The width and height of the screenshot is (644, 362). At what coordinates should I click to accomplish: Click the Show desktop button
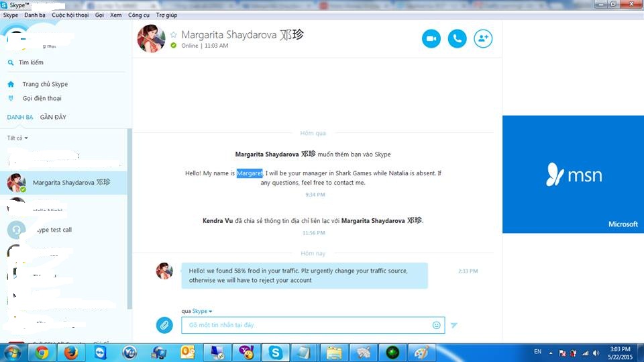641,353
